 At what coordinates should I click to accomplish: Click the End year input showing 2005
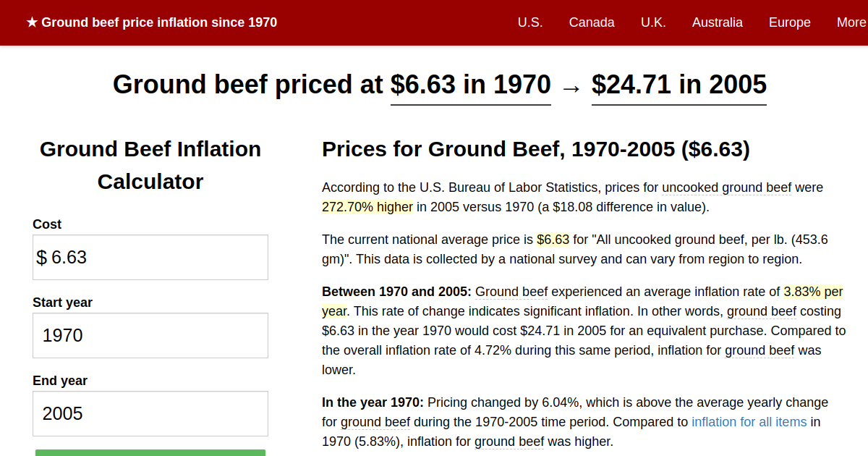[x=150, y=413]
